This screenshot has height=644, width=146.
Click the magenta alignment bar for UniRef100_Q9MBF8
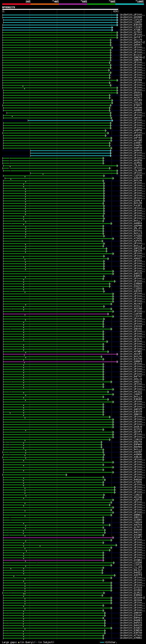pos(60,362)
